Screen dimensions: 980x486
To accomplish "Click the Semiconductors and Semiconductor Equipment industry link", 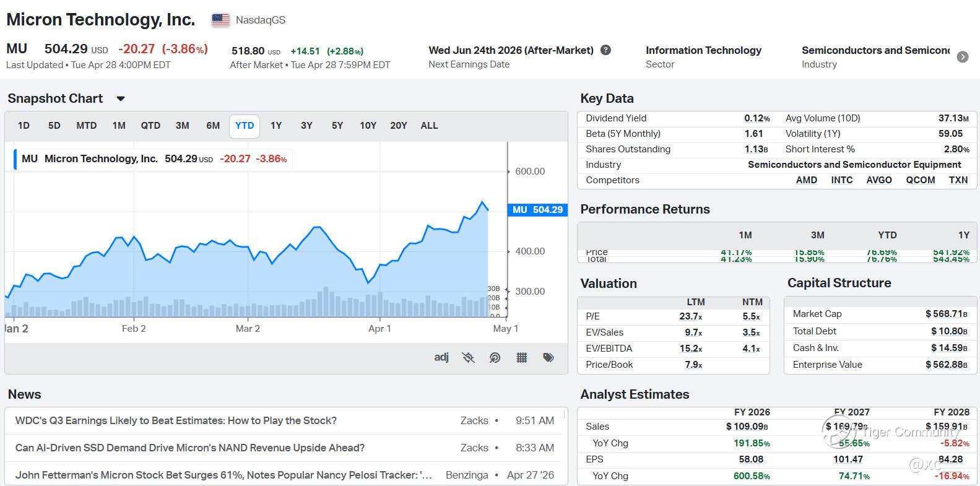I will pos(854,165).
